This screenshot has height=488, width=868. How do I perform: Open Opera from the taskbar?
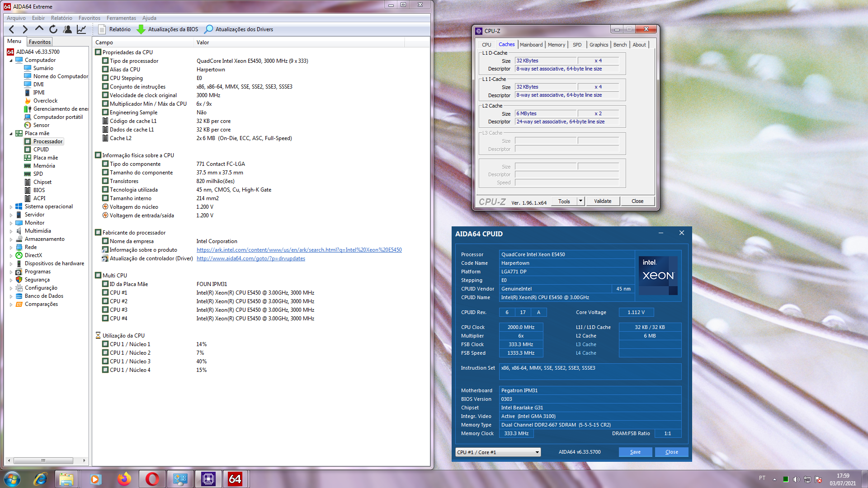[x=152, y=479]
